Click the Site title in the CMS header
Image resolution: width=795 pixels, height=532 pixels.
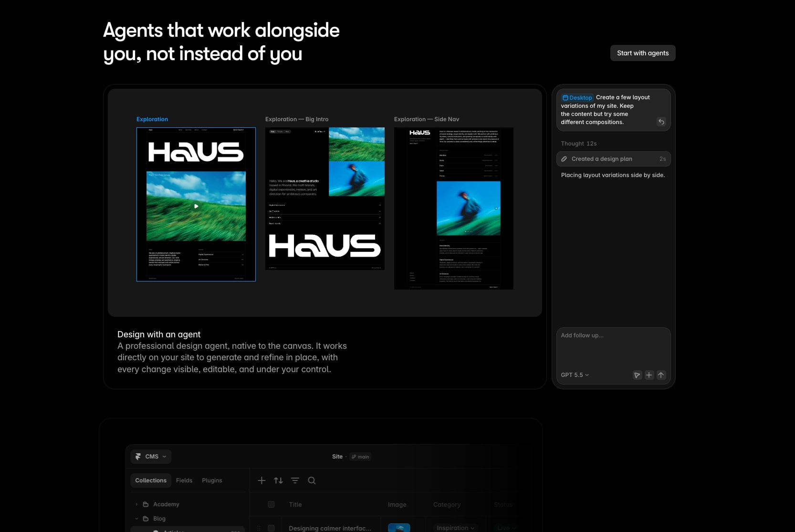tap(337, 457)
